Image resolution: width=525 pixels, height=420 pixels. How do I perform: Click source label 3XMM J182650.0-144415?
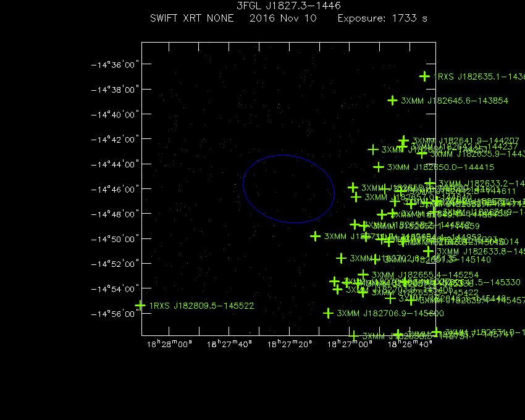click(440, 167)
